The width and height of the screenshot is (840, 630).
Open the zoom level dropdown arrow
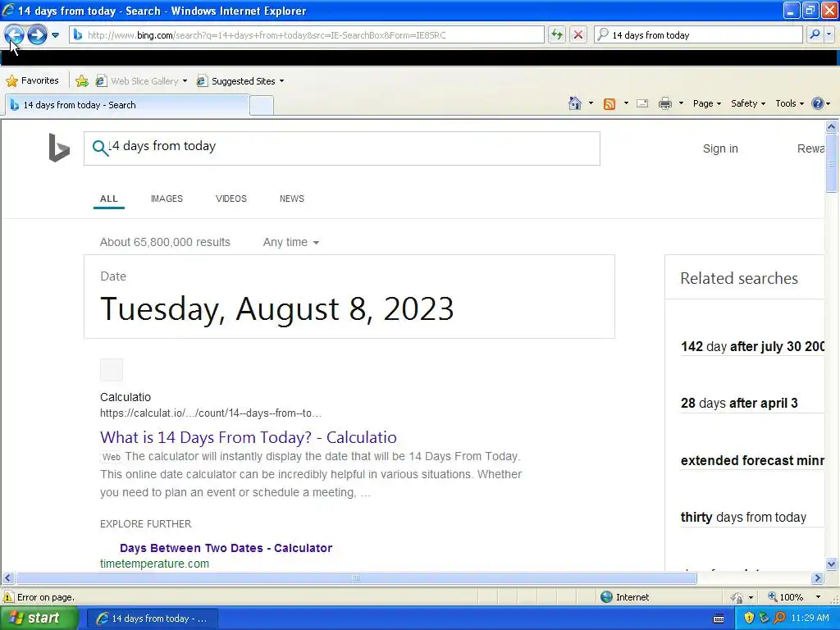click(x=818, y=597)
